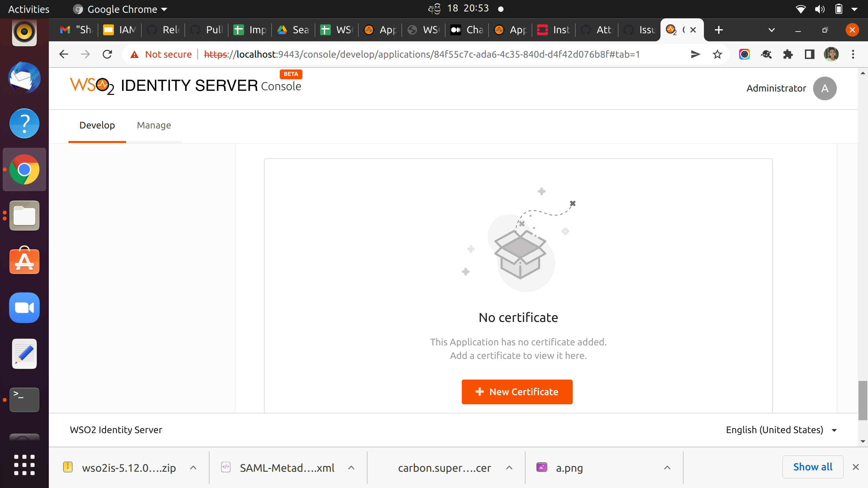Open the tab search chevron
868x488 pixels.
coord(771,30)
